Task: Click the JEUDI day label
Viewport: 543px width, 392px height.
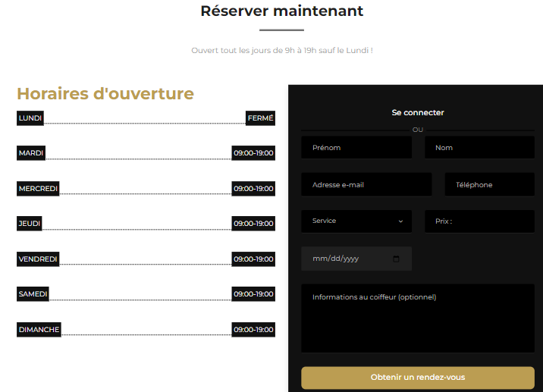Action: tap(30, 224)
